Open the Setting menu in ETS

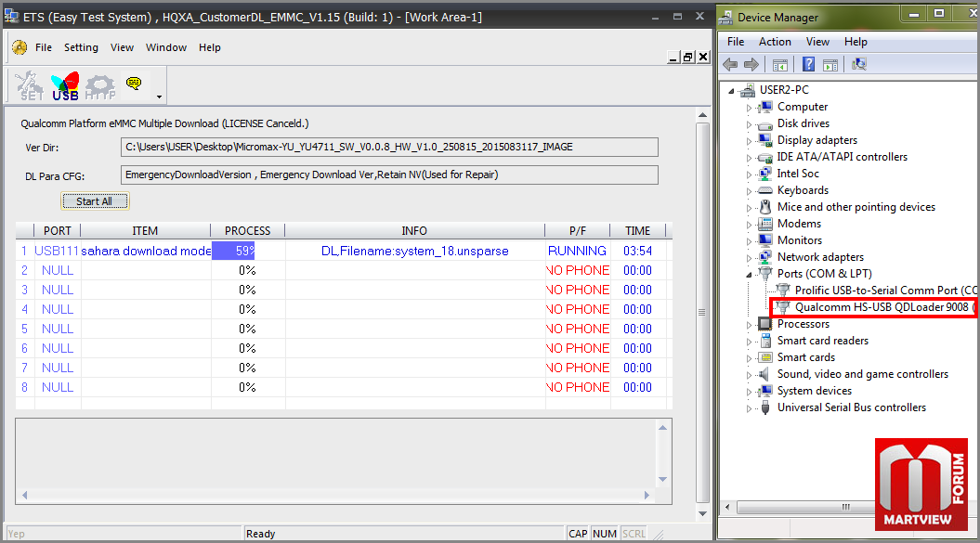point(81,47)
